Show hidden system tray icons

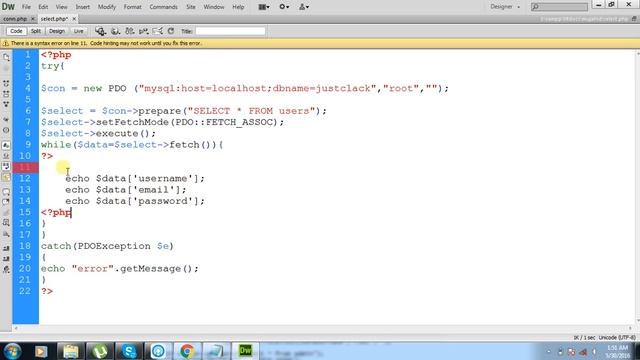tap(549, 351)
